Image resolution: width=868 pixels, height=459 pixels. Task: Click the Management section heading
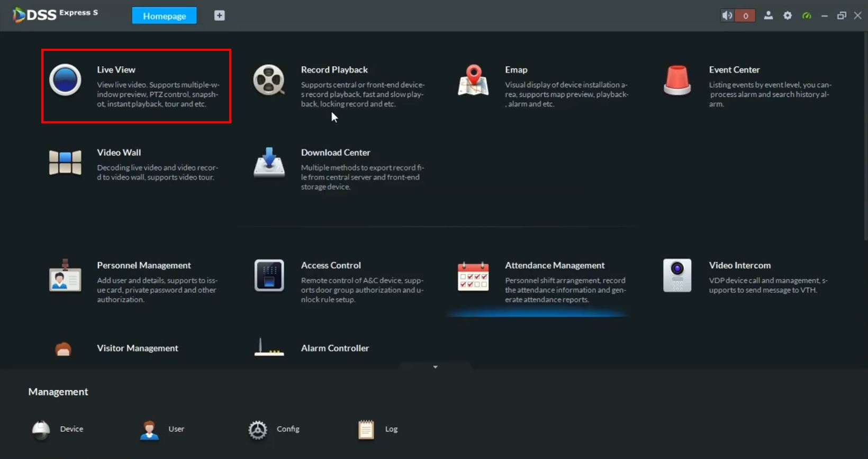(58, 392)
